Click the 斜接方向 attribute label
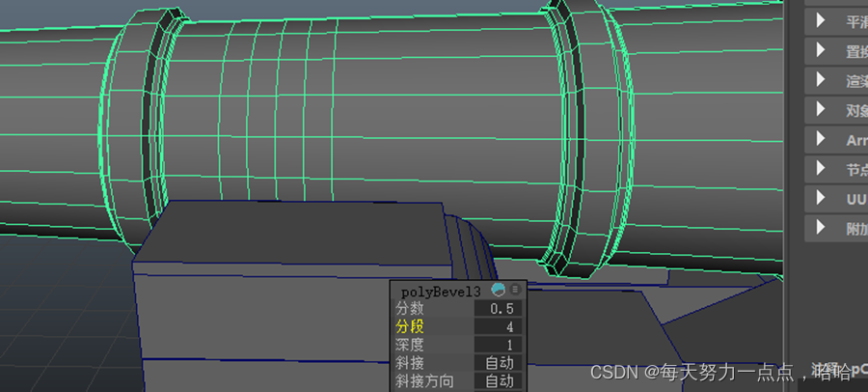 tap(424, 381)
